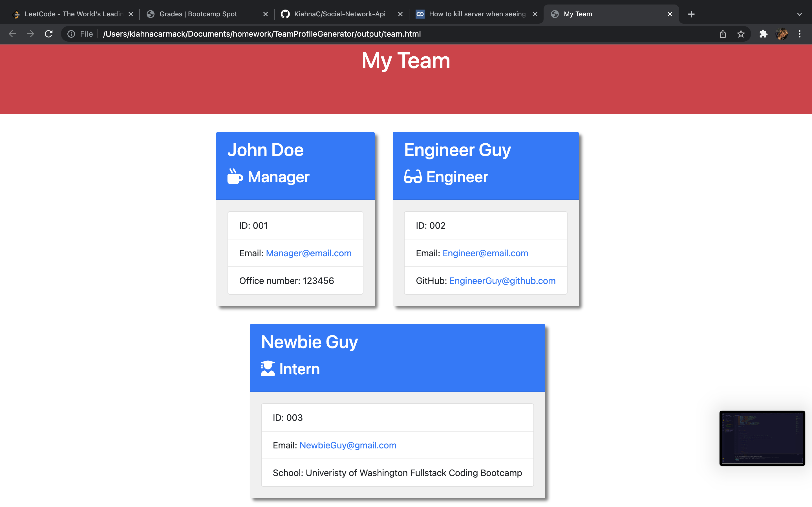Click the NewbieGuy@gmail.com email link

(347, 445)
